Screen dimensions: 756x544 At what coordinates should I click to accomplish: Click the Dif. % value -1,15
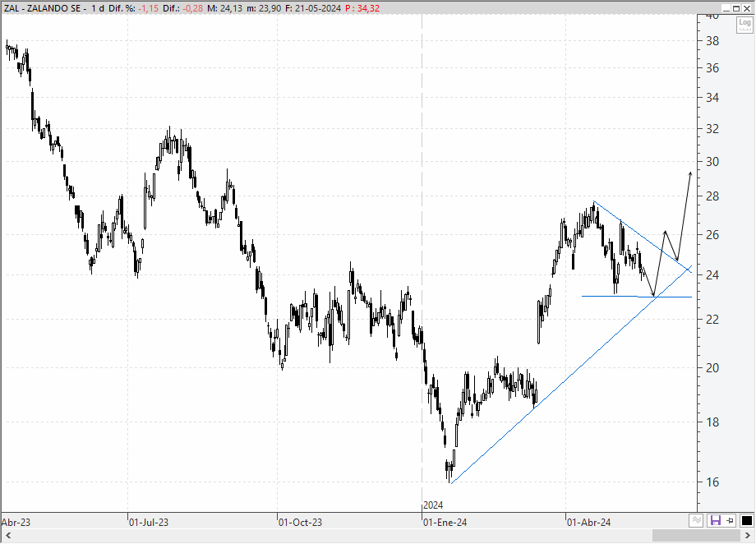[148, 9]
